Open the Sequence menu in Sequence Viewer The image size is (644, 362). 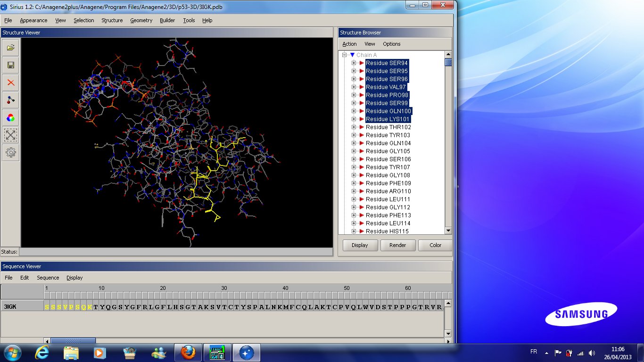(x=48, y=278)
